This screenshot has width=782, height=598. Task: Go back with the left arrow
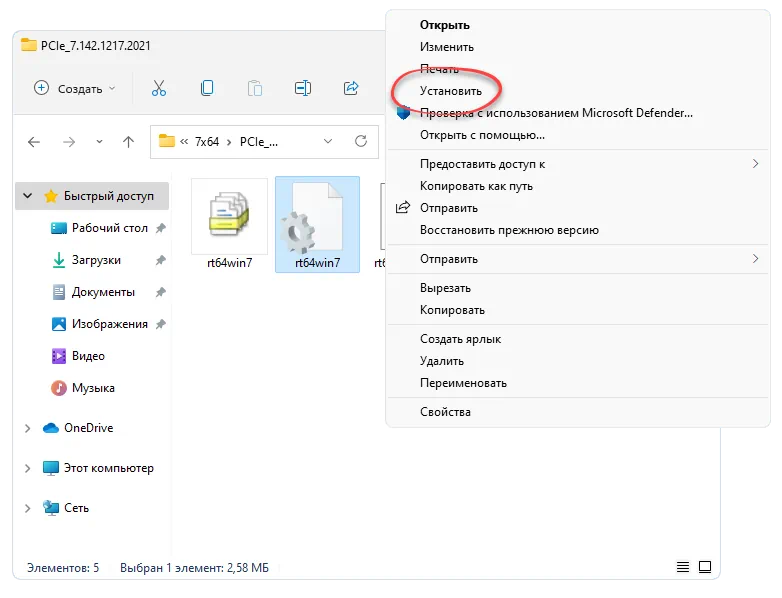pos(34,142)
